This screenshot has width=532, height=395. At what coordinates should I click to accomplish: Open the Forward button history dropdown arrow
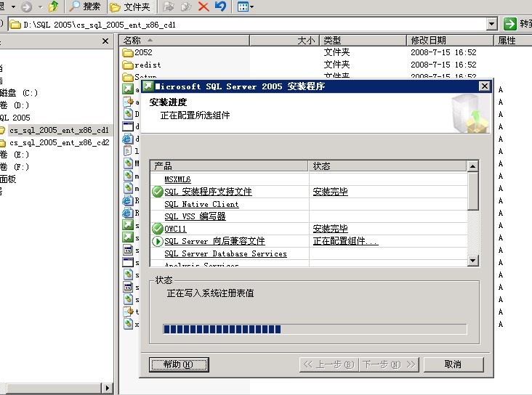(41, 7)
